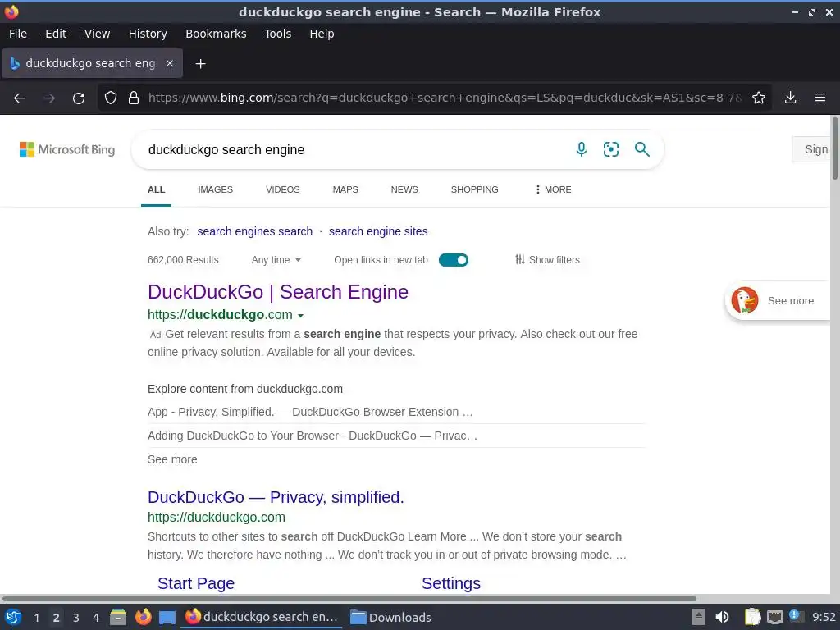This screenshot has height=630, width=840.
Task: Focus the Bing search input field
Action: tap(354, 149)
